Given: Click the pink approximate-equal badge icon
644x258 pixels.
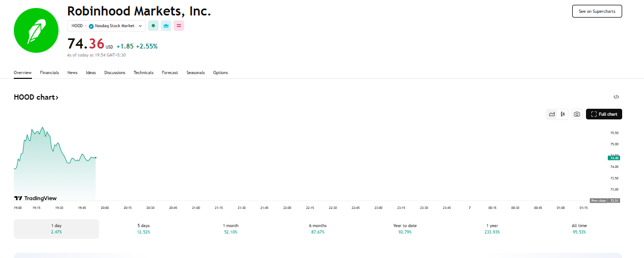Looking at the screenshot, I should [x=179, y=26].
